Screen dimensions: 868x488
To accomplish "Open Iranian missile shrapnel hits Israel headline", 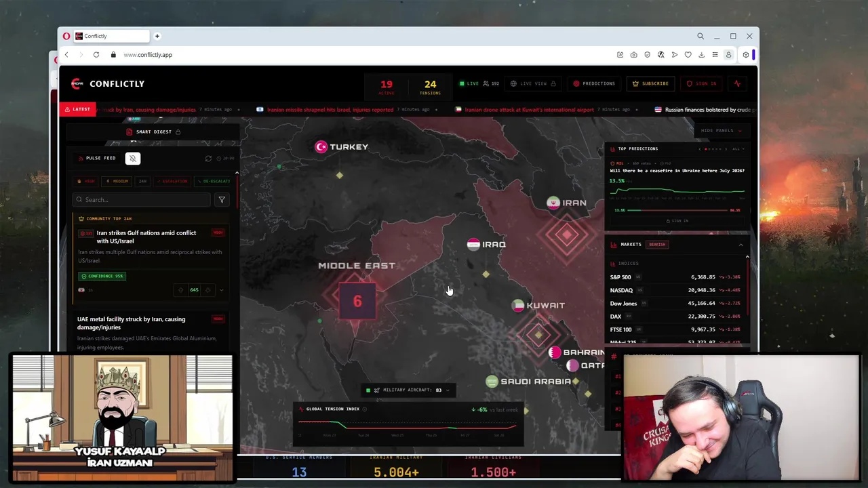I will click(330, 110).
